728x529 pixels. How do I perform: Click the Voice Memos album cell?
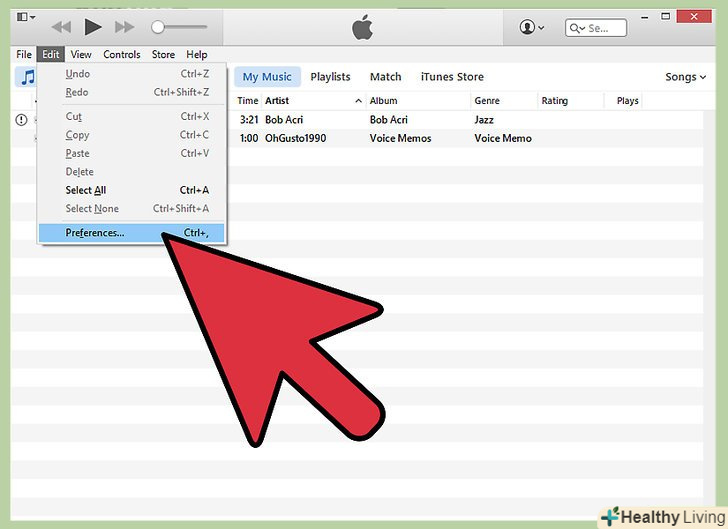[400, 138]
